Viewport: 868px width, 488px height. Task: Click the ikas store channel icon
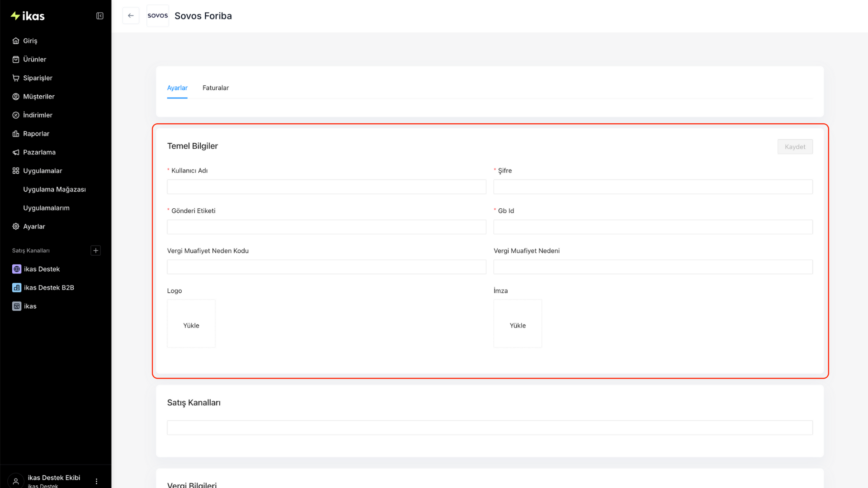point(17,306)
